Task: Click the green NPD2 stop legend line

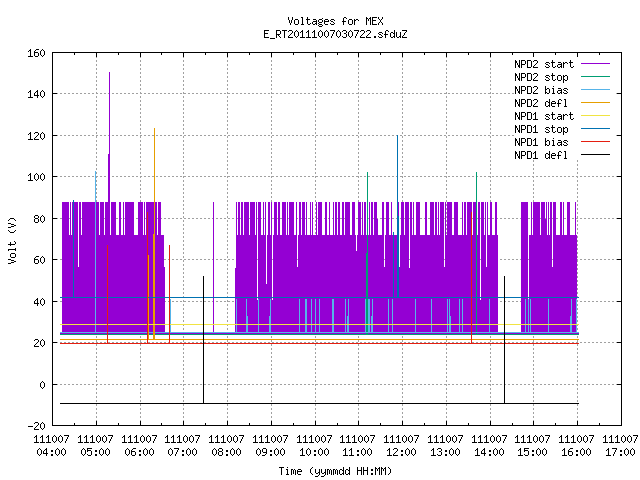Action: [x=596, y=77]
